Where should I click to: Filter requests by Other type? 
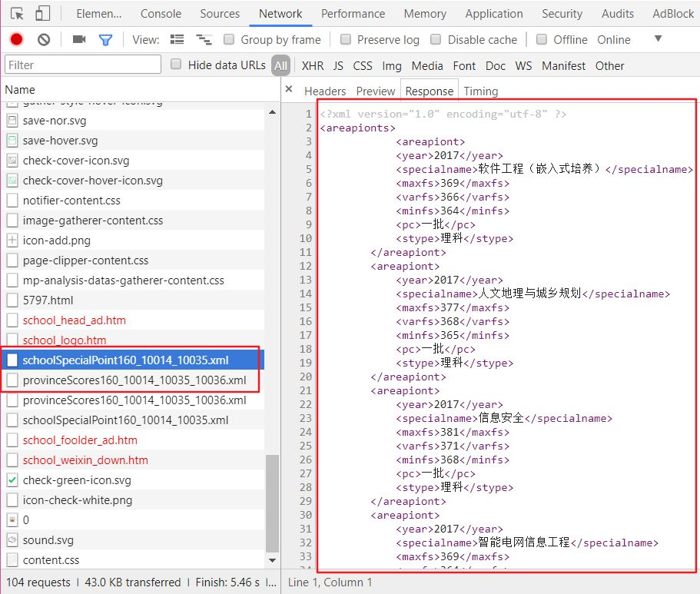[x=609, y=65]
